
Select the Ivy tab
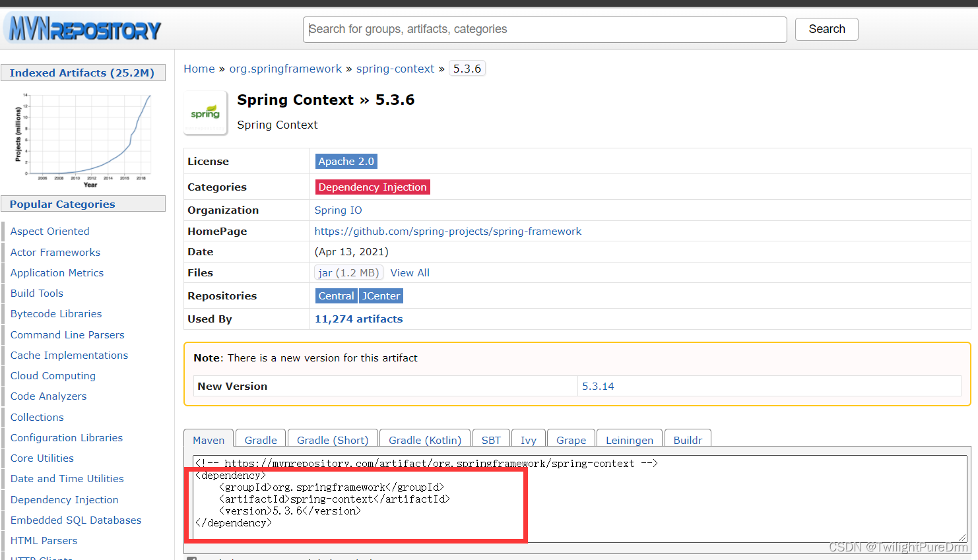528,440
